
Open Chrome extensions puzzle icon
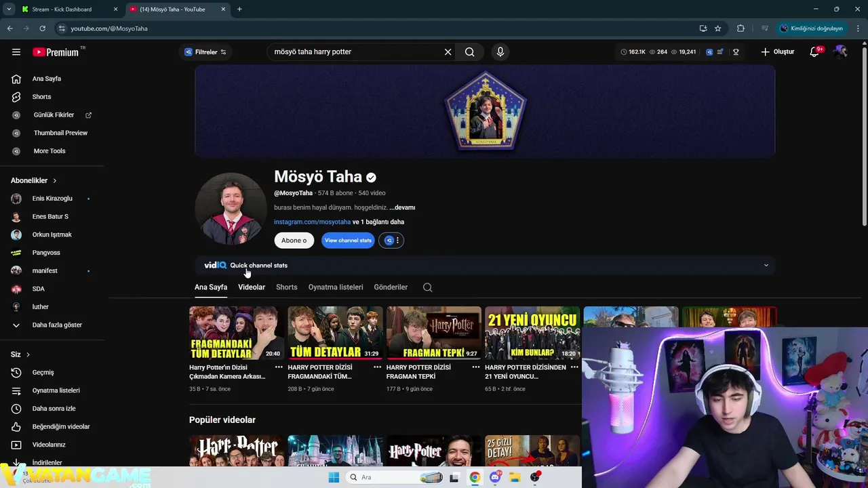point(741,28)
